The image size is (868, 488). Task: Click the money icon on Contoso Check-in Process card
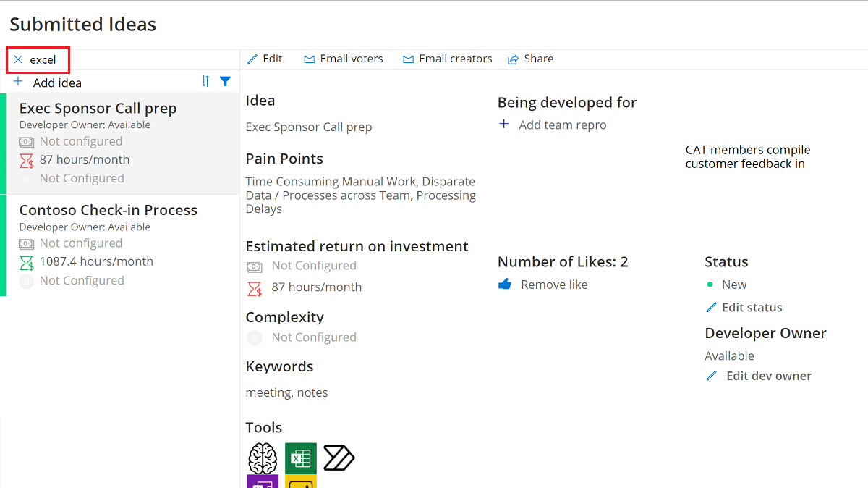(26, 243)
